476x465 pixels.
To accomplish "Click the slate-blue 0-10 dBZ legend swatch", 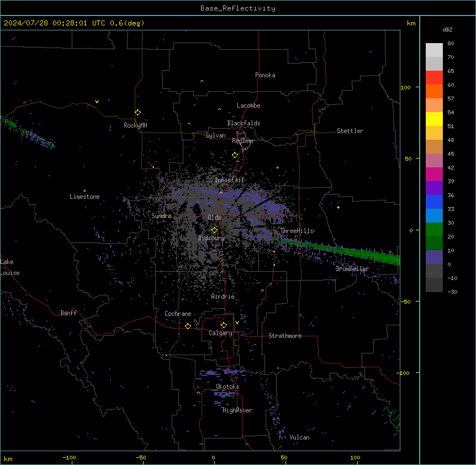I will tap(434, 257).
